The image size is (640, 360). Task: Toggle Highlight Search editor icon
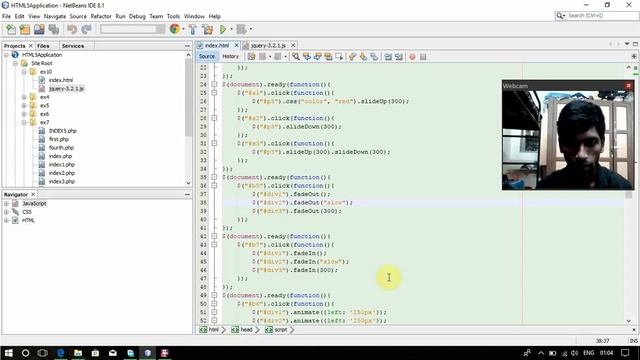(328, 57)
